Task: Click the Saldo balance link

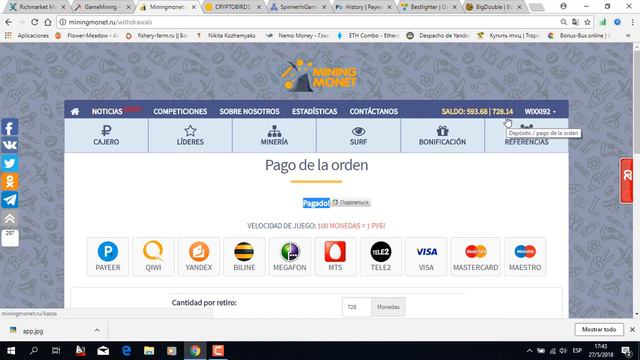Action: (477, 111)
